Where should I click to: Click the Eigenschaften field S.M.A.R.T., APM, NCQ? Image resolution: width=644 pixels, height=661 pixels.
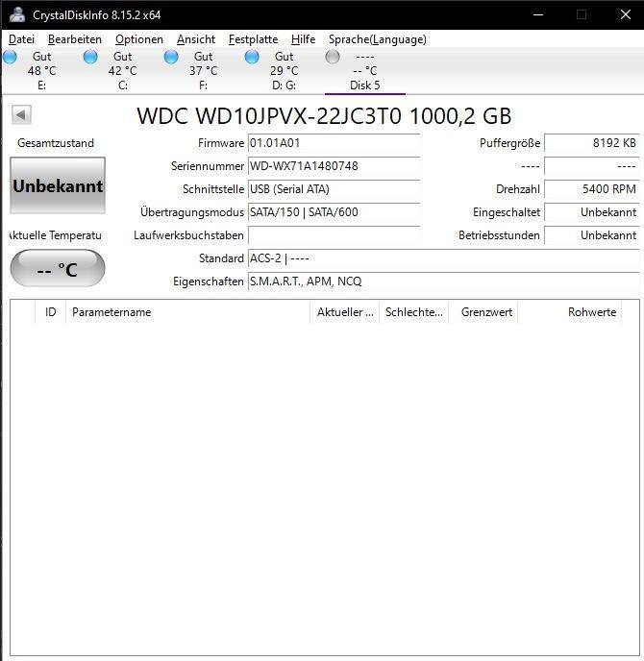[444, 282]
